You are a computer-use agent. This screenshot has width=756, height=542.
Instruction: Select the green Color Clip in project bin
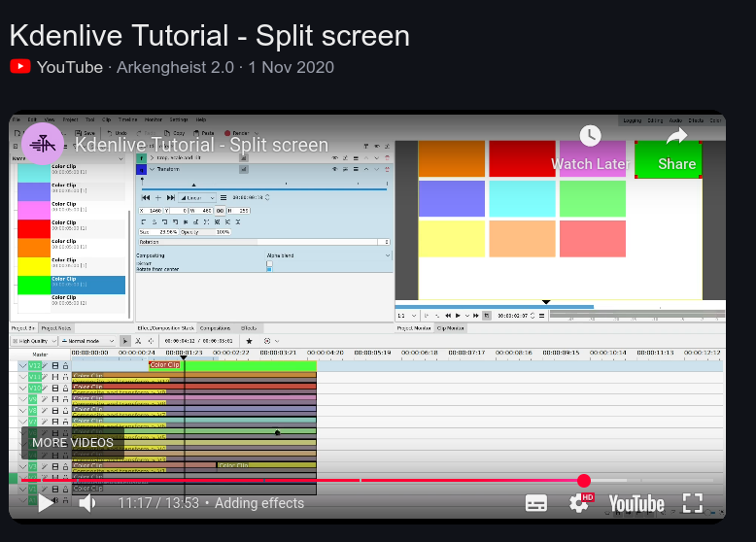71,285
